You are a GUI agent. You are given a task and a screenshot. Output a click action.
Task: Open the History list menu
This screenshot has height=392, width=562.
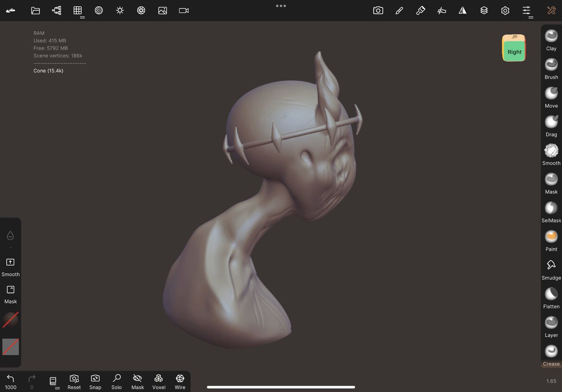(54, 382)
